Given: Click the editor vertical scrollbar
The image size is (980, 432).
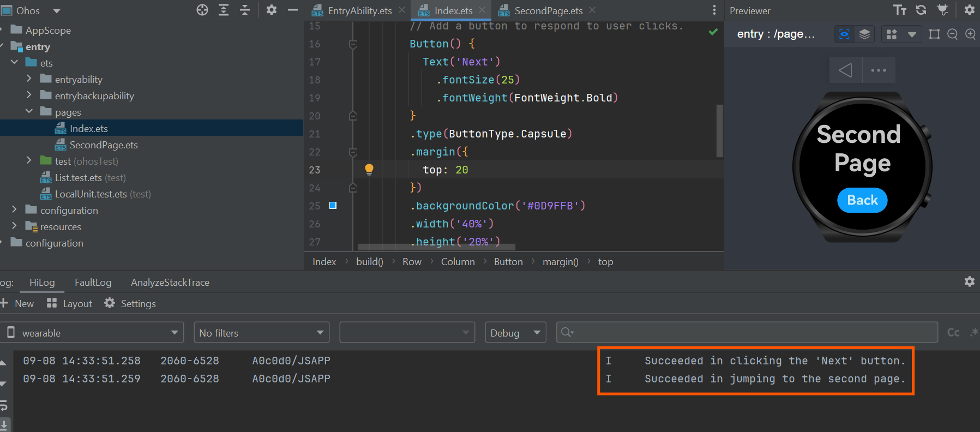Looking at the screenshot, I should [x=720, y=131].
